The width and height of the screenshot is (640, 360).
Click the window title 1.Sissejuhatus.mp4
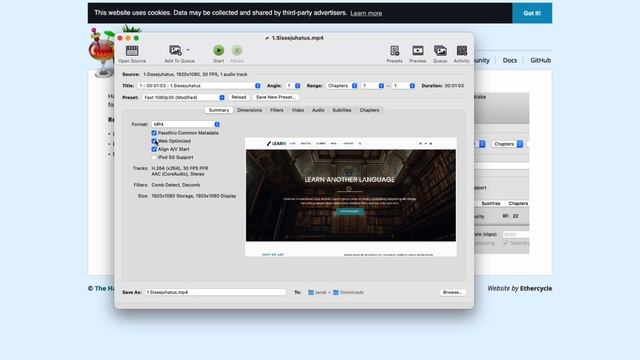click(x=298, y=38)
